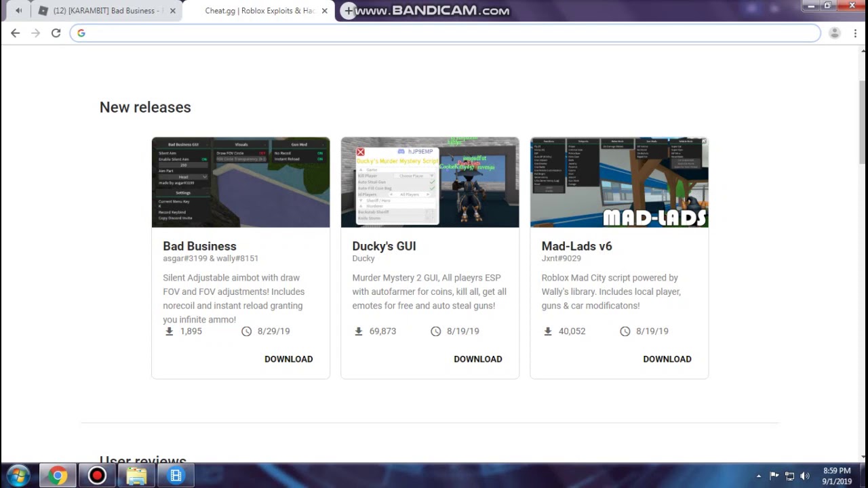Select the Cheat.gg Roblox Exploits tab

point(259,11)
